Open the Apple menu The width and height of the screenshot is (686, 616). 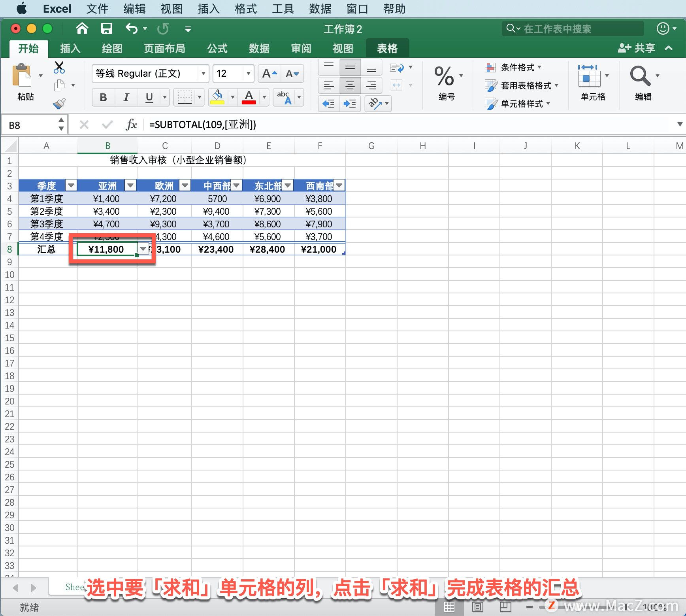[22, 9]
